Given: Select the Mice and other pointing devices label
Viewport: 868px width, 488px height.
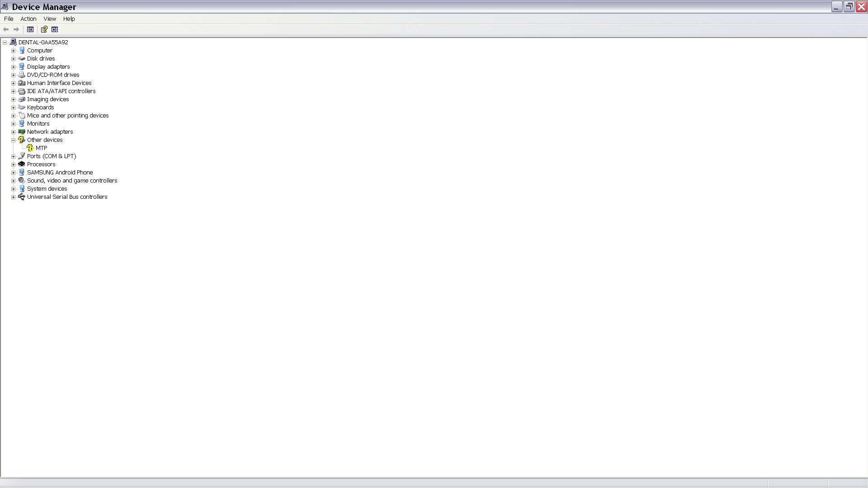Looking at the screenshot, I should click(x=68, y=116).
